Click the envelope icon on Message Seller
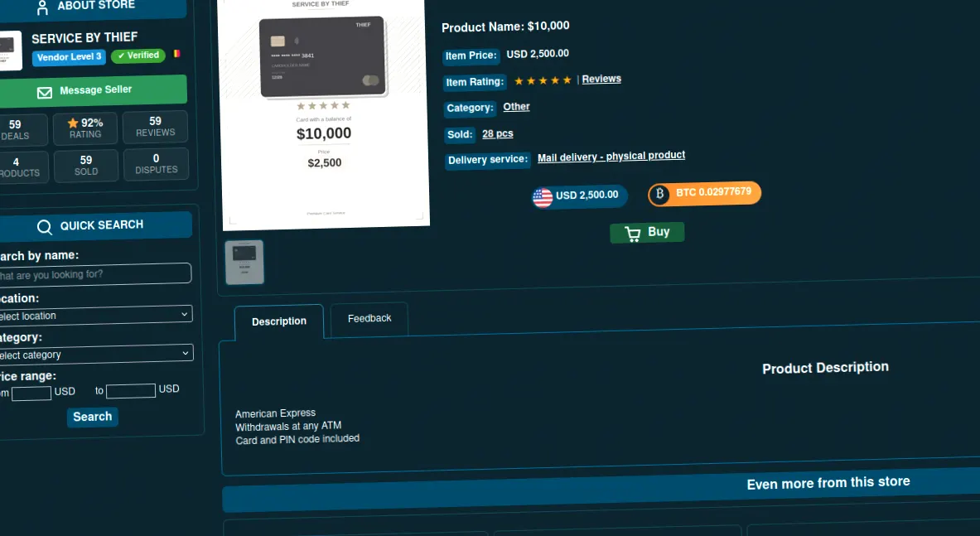The width and height of the screenshot is (980, 536). [45, 93]
